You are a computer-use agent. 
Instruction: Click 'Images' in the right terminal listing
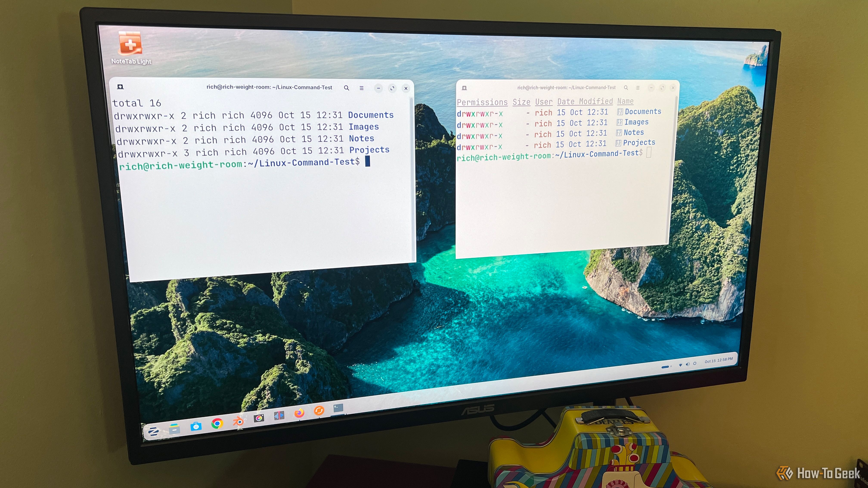636,122
